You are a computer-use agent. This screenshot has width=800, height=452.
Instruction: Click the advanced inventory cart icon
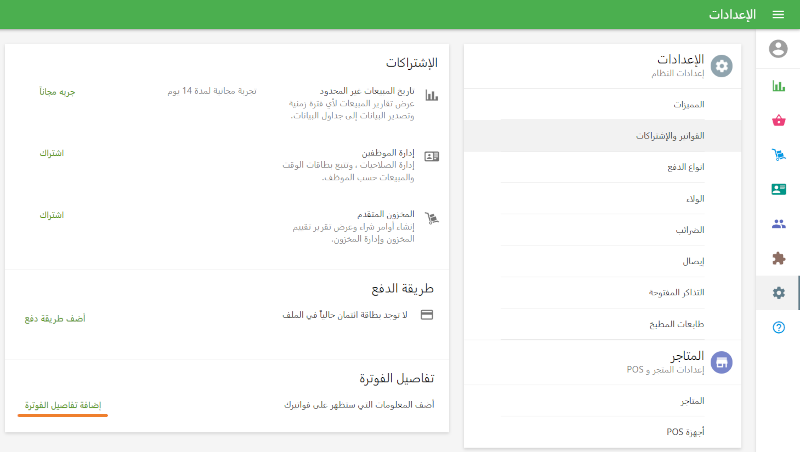[x=432, y=218]
